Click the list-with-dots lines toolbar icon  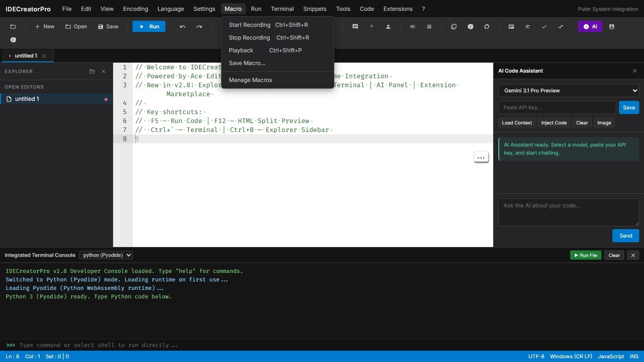[x=413, y=26]
